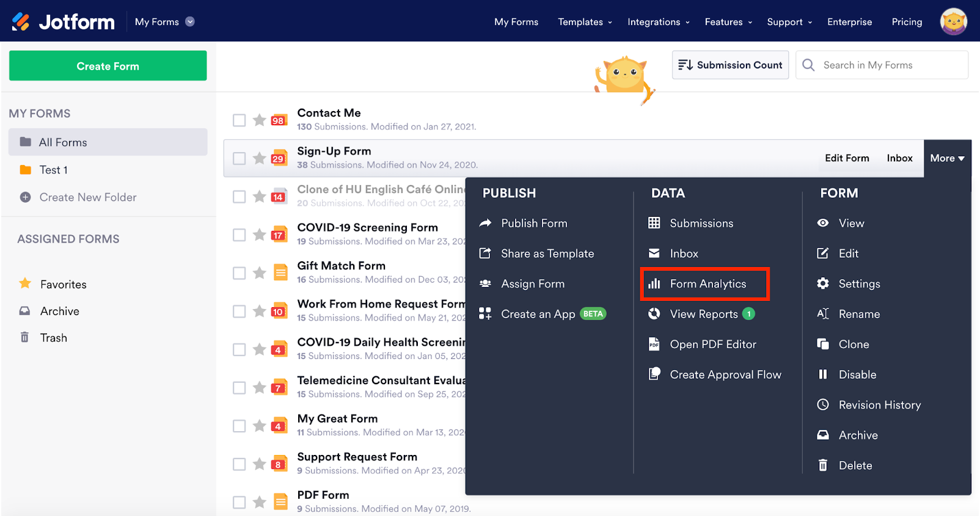
Task: Expand the Integrations menu
Action: coord(659,22)
